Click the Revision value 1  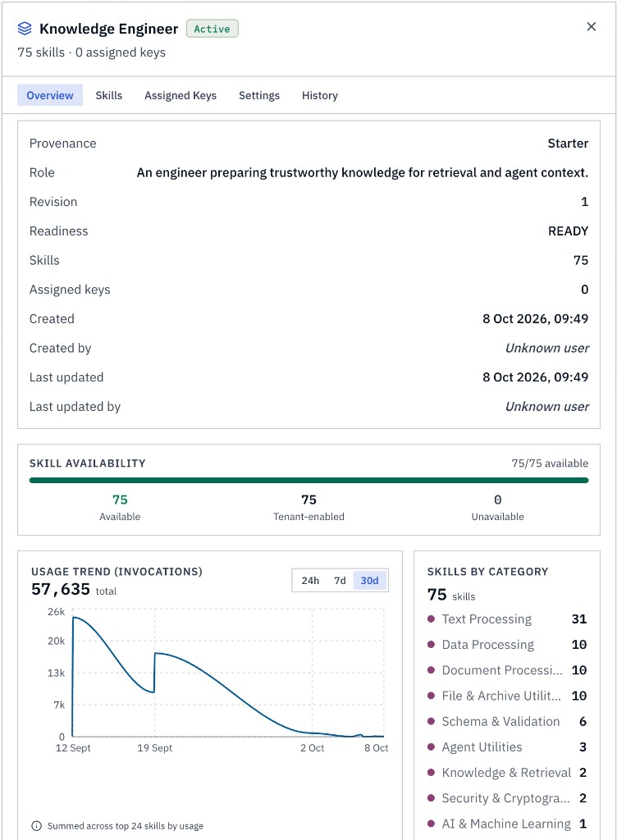[585, 202]
